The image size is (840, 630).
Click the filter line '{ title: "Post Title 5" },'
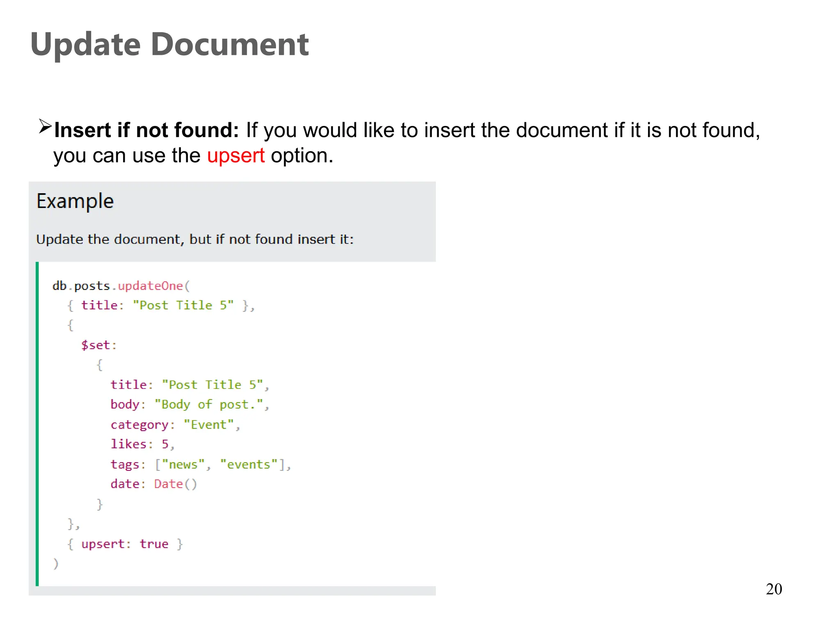pos(161,306)
